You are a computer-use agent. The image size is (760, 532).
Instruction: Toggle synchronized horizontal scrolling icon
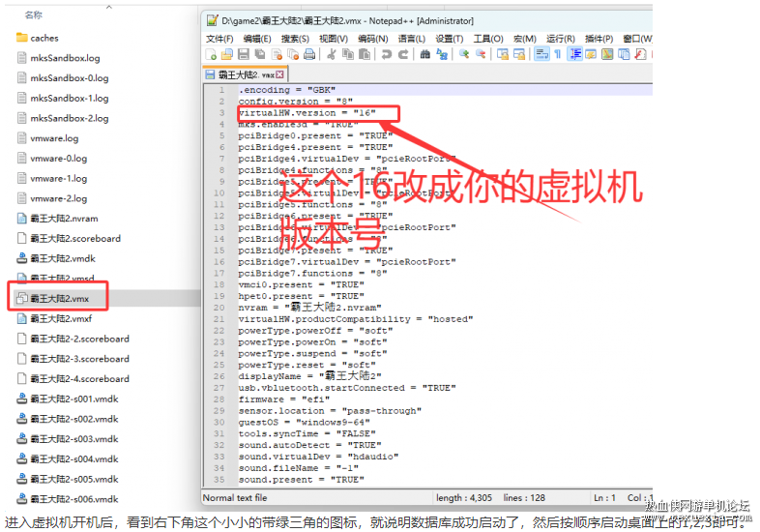(x=519, y=54)
